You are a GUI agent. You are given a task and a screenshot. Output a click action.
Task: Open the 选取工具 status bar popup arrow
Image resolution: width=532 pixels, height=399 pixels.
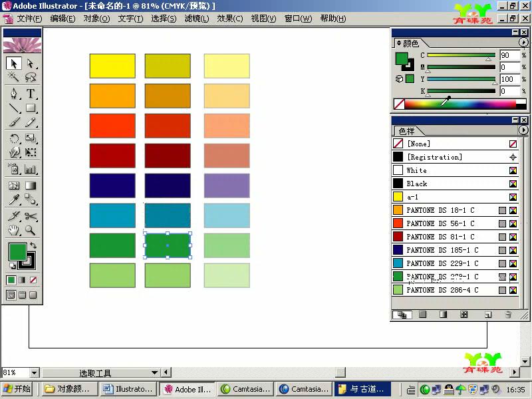click(x=155, y=372)
